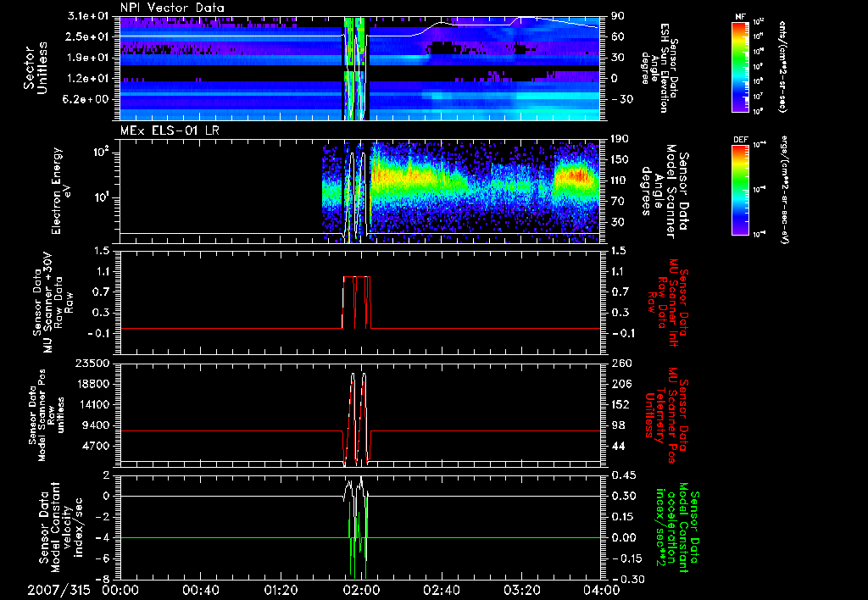868x600 pixels.
Task: Click the 04:00 time axis label
Action: [x=602, y=590]
